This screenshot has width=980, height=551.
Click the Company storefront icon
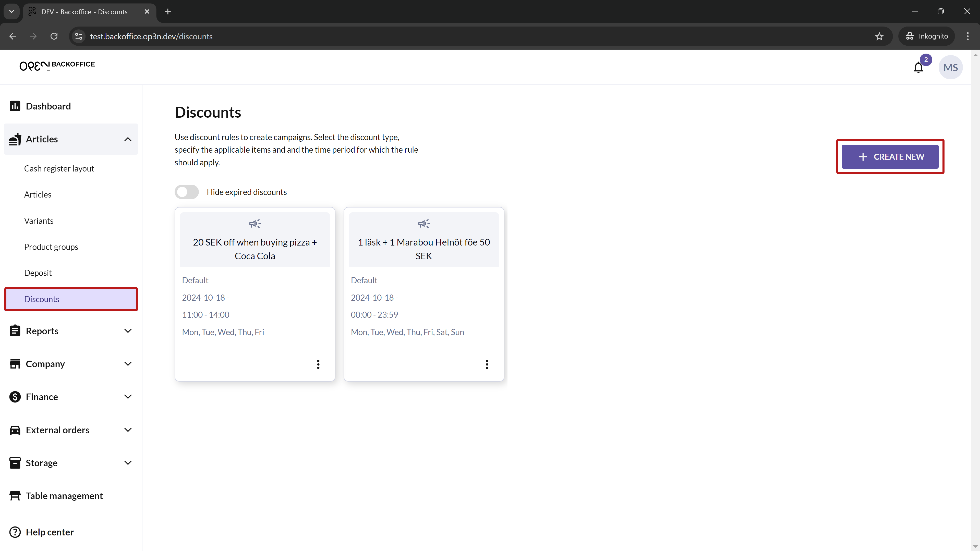pos(15,364)
